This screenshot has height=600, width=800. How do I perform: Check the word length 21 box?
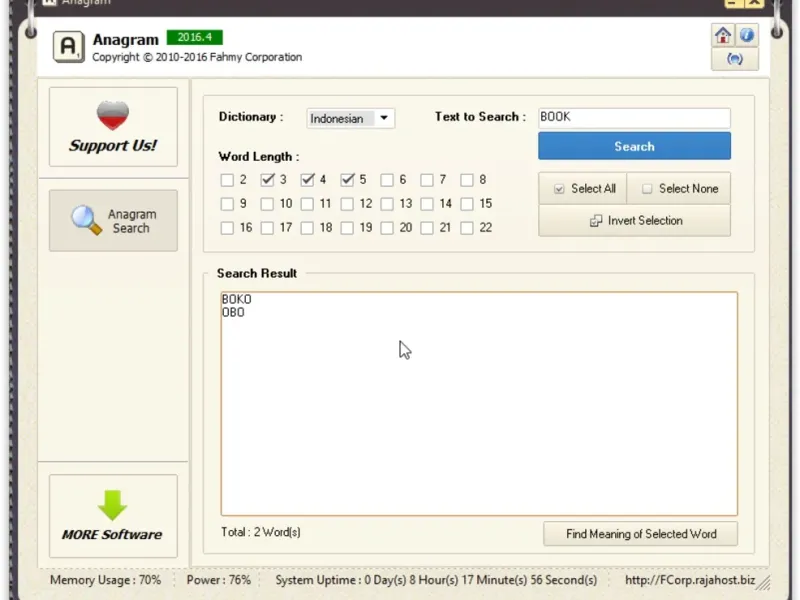click(427, 228)
